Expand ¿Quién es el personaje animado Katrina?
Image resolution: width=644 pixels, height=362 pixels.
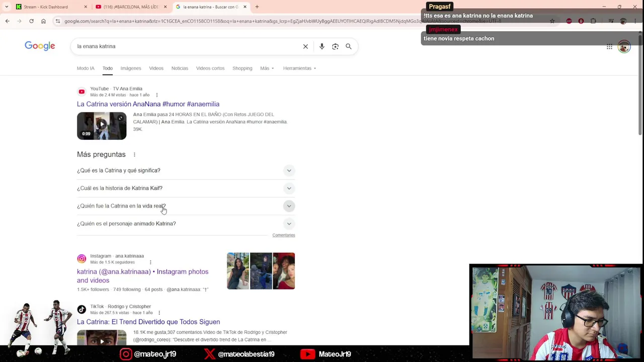(186, 224)
